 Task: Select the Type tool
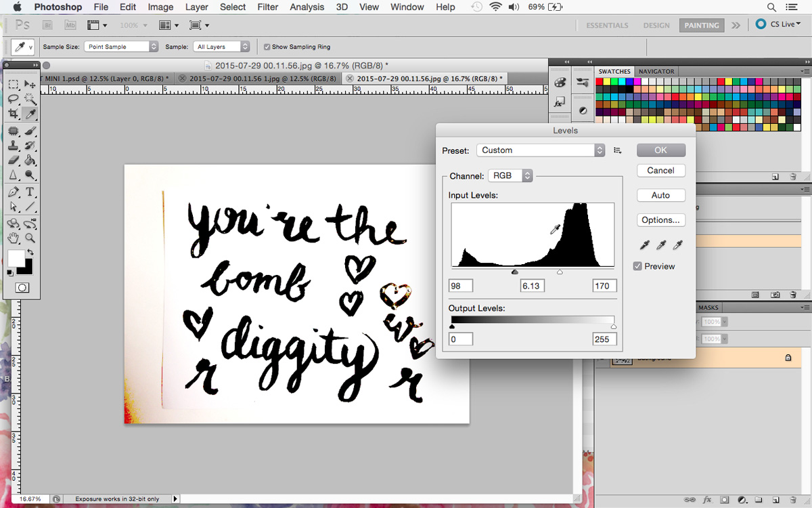(x=30, y=192)
